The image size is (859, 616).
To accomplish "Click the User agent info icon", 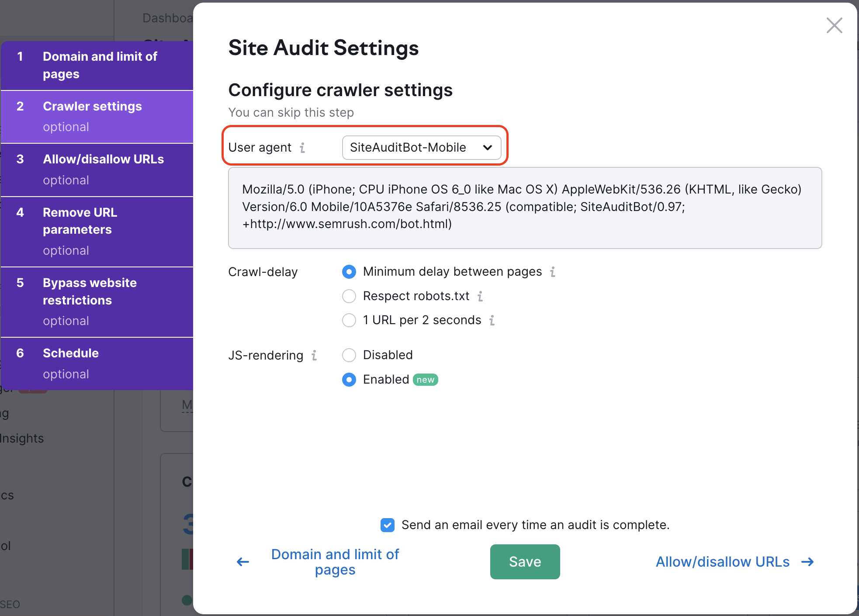I will pos(302,148).
